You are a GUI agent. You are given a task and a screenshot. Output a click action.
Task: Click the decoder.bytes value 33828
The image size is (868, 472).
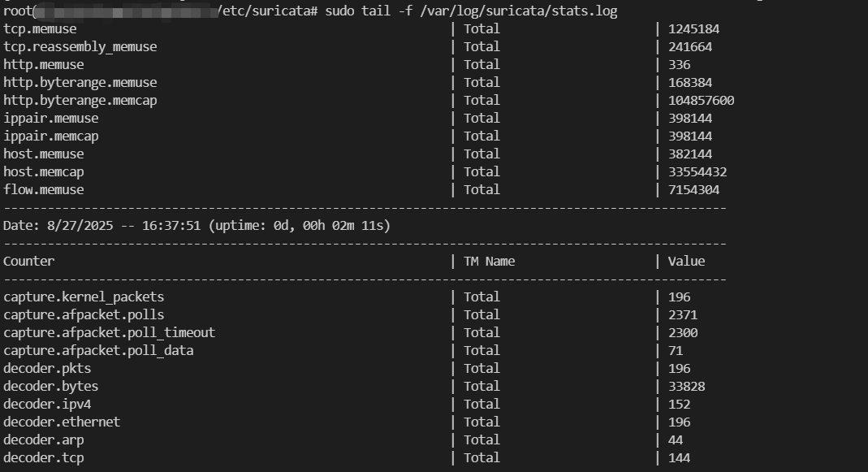click(686, 386)
